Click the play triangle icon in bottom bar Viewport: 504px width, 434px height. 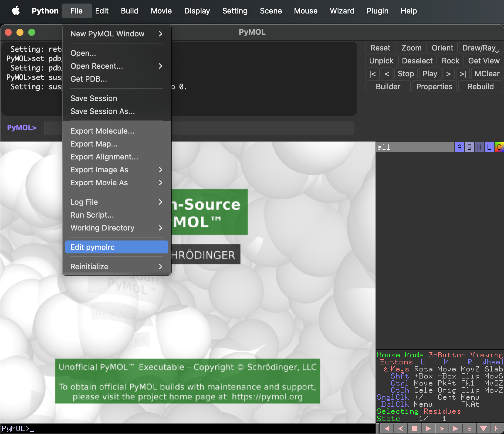click(x=428, y=428)
